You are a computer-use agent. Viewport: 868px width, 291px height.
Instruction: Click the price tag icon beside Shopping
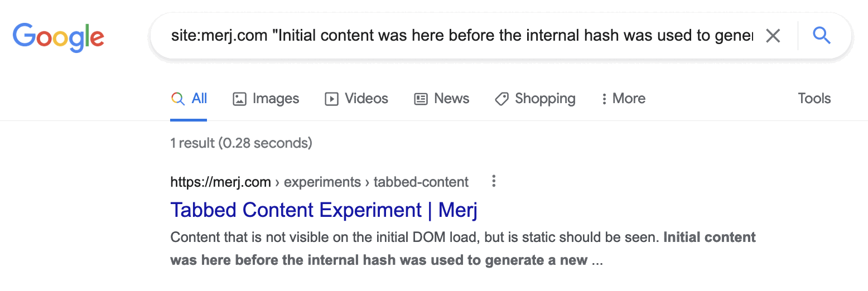pyautogui.click(x=501, y=99)
